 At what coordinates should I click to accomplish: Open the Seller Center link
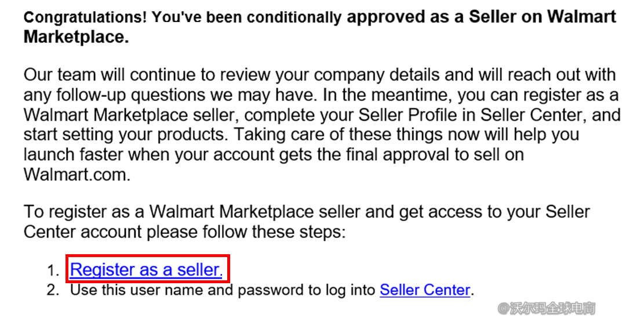[424, 290]
